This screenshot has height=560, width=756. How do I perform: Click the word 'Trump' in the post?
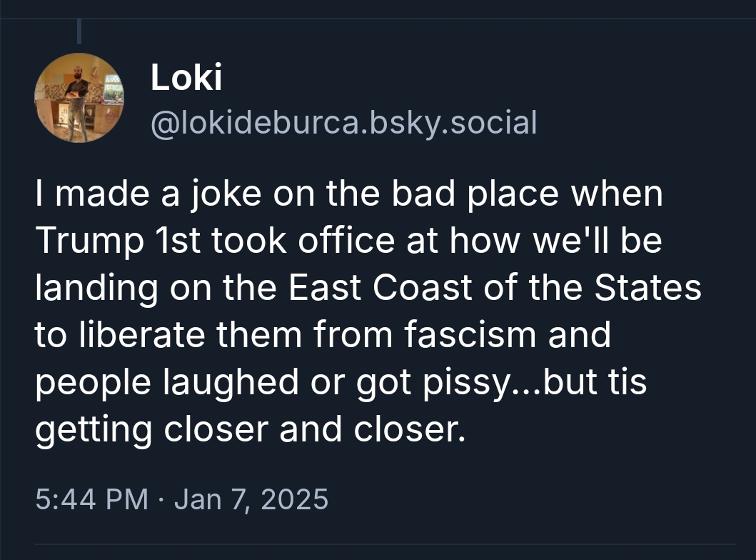tap(84, 241)
